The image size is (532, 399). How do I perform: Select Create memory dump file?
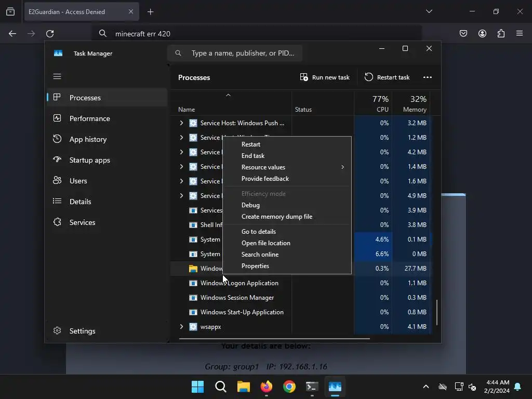click(287, 217)
